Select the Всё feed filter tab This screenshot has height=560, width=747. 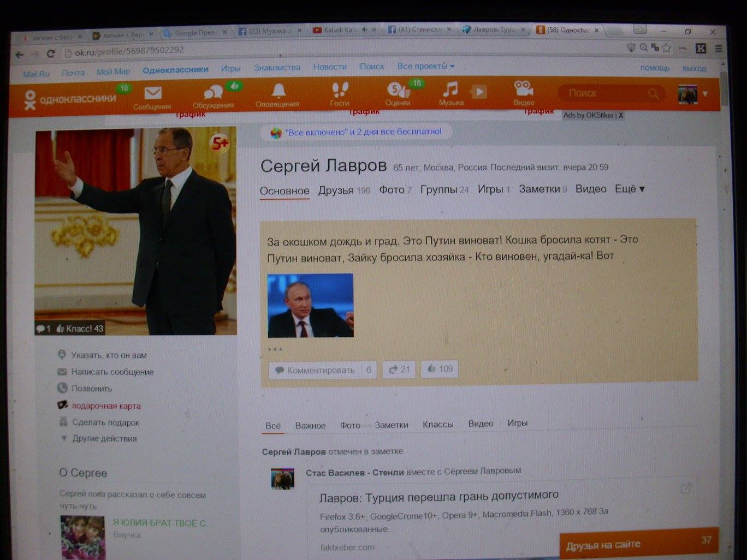(x=273, y=426)
